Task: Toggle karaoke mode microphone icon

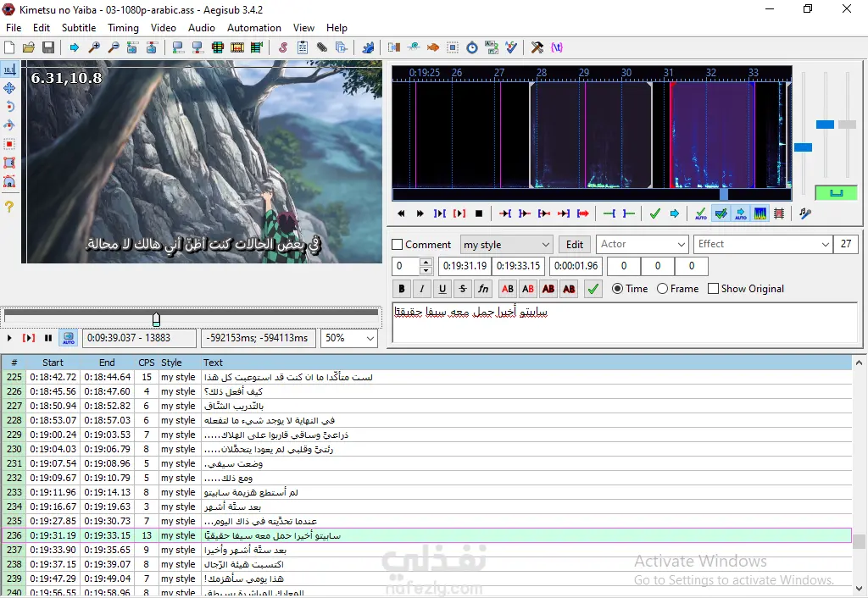Action: 805,213
